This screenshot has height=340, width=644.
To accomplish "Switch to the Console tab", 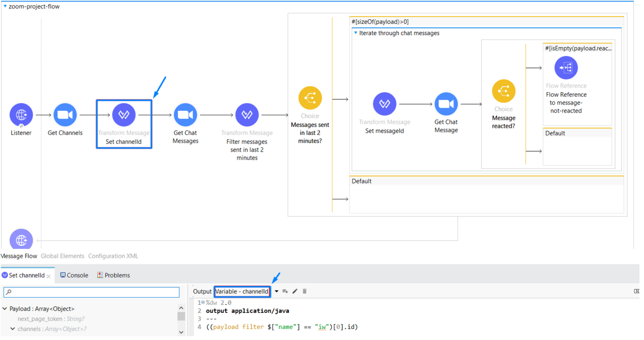I will (x=74, y=275).
